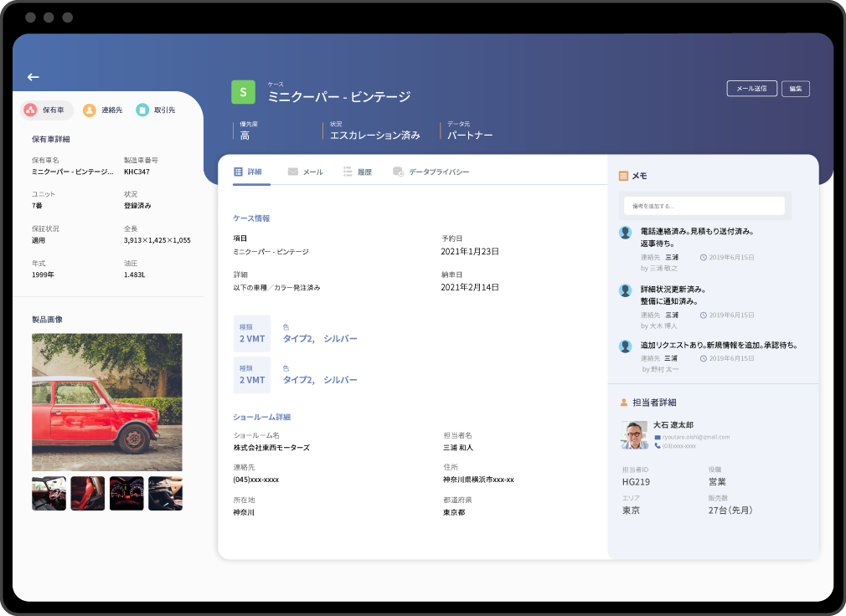Open the メール tab
The width and height of the screenshot is (846, 616).
point(306,172)
